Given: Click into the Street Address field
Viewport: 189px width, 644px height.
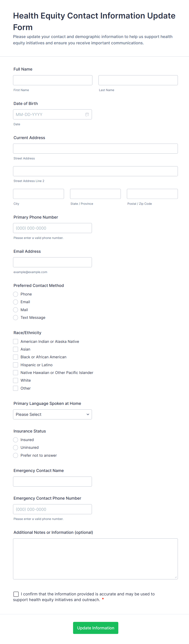Looking at the screenshot, I should [x=95, y=148].
